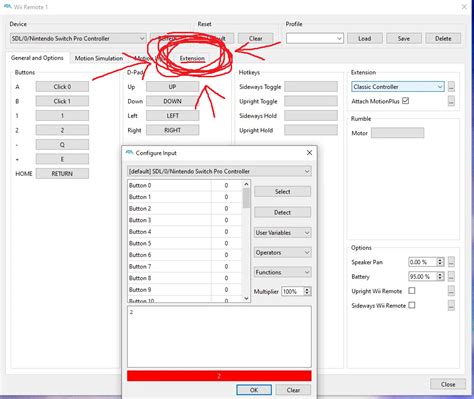Click OK in Configure Input dialog
The width and height of the screenshot is (474, 399).
[254, 390]
